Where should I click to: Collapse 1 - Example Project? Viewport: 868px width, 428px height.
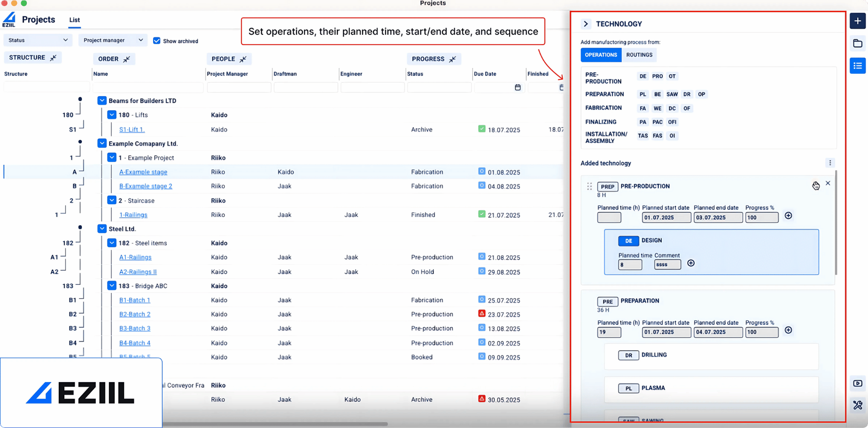coord(112,157)
